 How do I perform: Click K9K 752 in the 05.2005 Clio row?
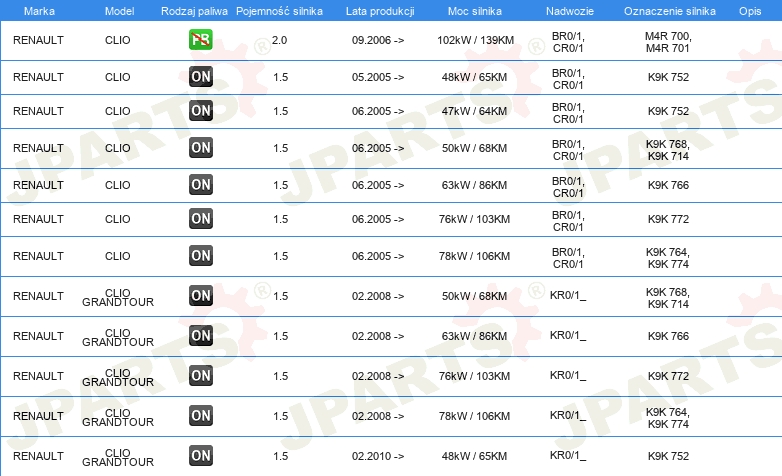click(668, 77)
